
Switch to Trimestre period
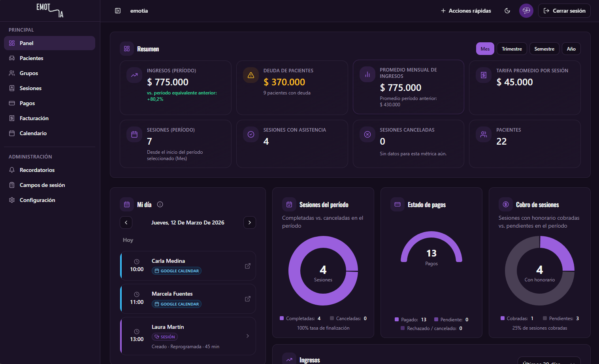pos(512,49)
